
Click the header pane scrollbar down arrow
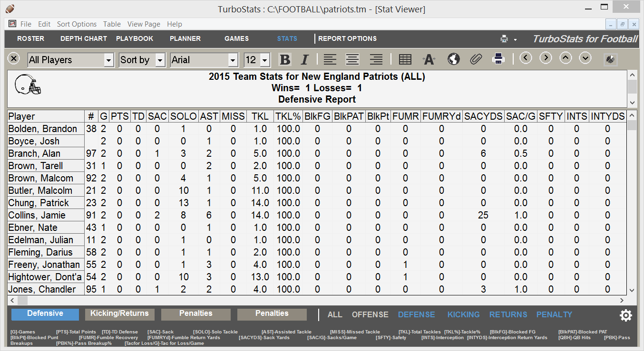[632, 103]
